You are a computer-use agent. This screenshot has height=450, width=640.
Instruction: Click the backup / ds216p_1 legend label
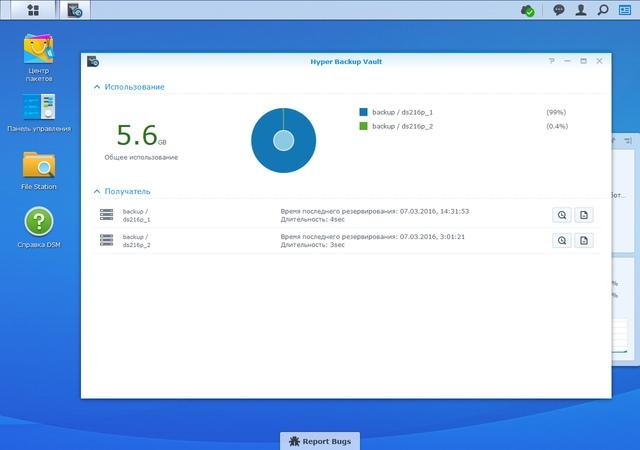[402, 112]
